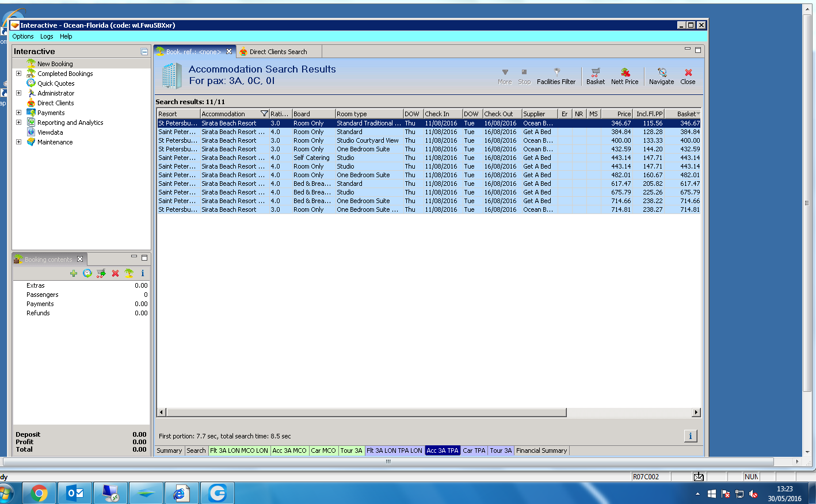Click the results scrollbar left arrow
The height and width of the screenshot is (504, 816).
pos(161,413)
